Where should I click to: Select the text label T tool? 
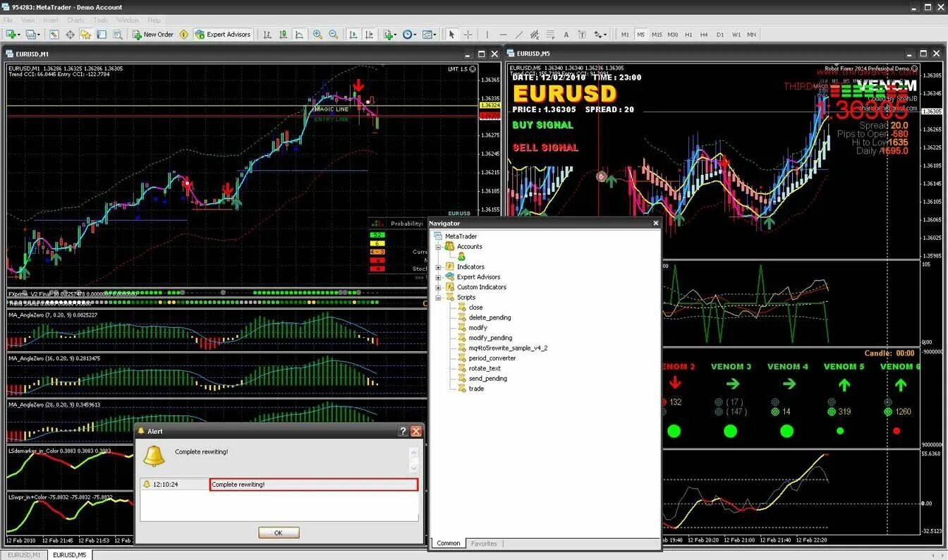(x=582, y=35)
